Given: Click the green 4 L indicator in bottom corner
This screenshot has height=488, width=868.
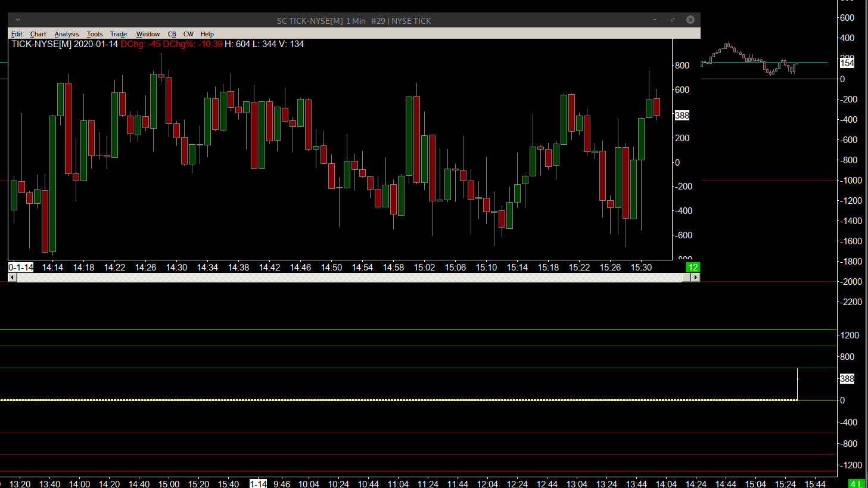Looking at the screenshot, I should [857, 484].
